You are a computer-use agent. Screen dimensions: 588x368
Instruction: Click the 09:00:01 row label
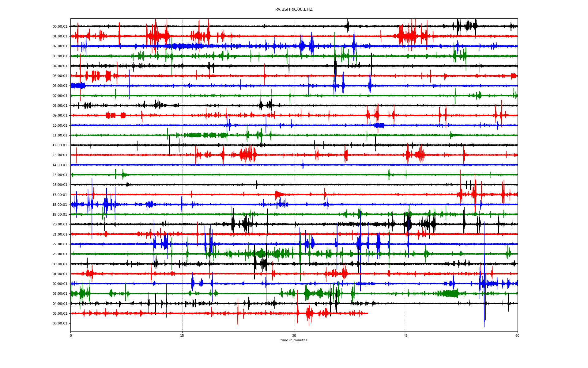(x=60, y=116)
